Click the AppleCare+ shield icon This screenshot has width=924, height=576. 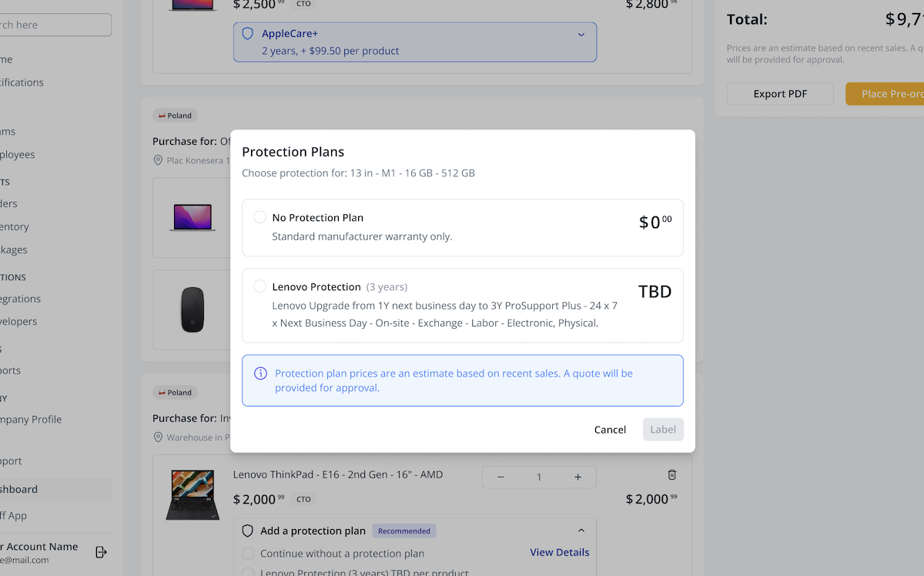[x=248, y=35]
